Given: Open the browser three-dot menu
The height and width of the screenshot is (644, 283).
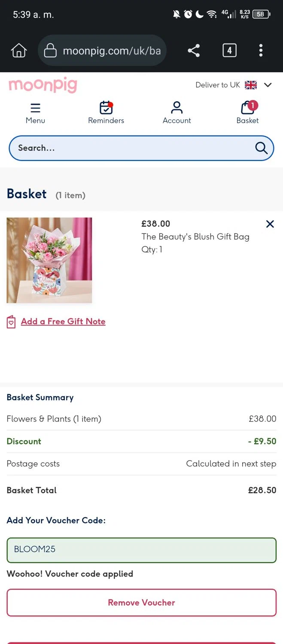Looking at the screenshot, I should click(x=261, y=51).
